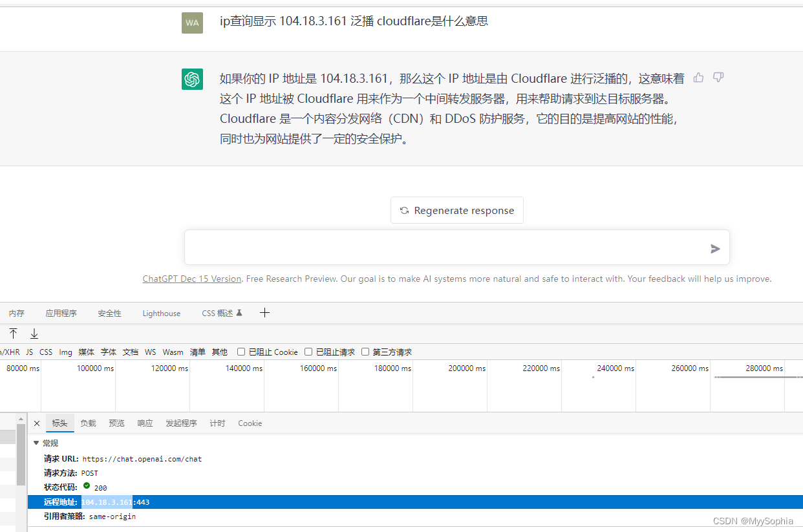The width and height of the screenshot is (803, 532).
Task: Toggle the 第三方请求 checkbox
Action: point(365,352)
